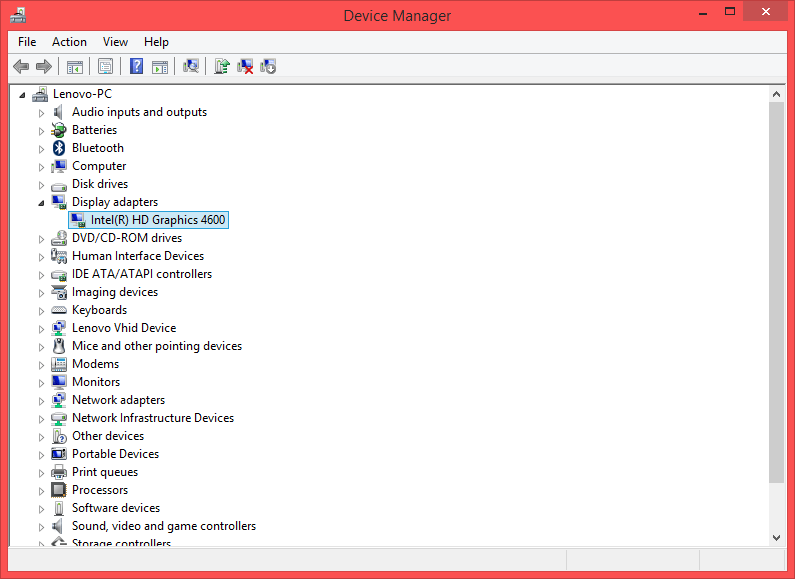Open the Action menu
The image size is (795, 579).
pyautogui.click(x=69, y=42)
